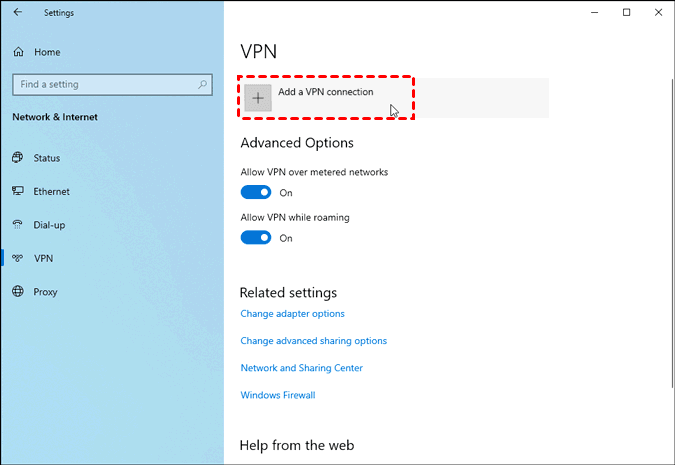
Task: Click the Proxy globe icon
Action: (17, 292)
